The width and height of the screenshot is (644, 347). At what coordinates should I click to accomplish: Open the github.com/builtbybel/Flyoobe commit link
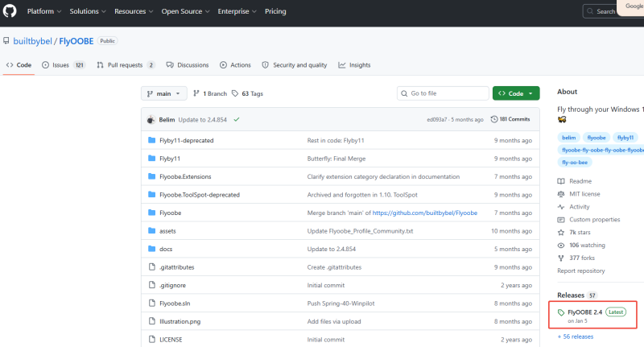pos(425,213)
